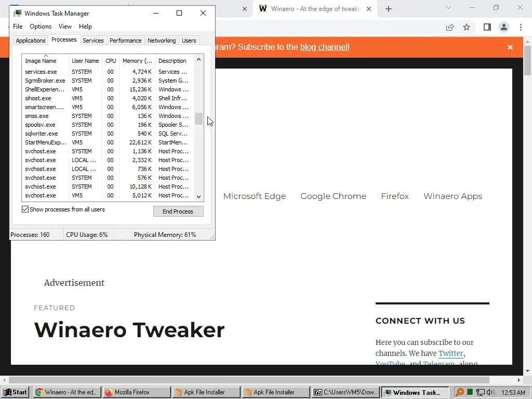Close the Winaero browser tab
532x399 pixels.
(x=369, y=9)
